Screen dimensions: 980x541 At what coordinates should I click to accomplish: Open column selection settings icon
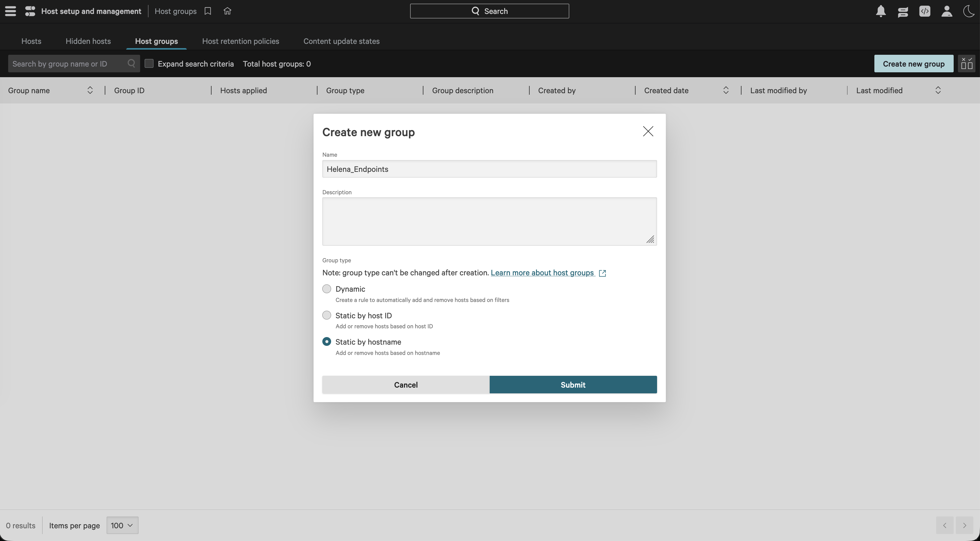pyautogui.click(x=967, y=64)
